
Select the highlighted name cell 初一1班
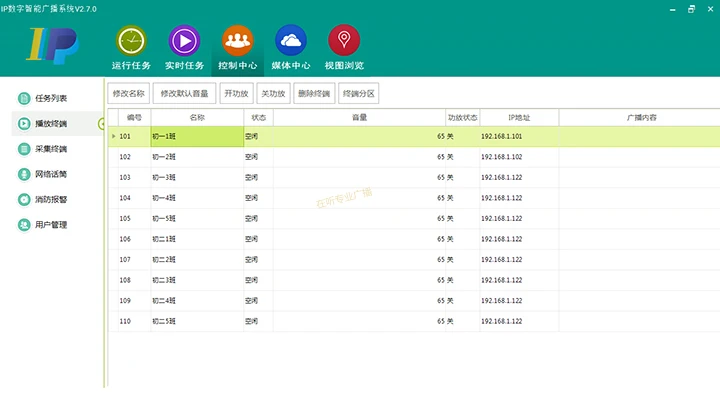(x=197, y=136)
